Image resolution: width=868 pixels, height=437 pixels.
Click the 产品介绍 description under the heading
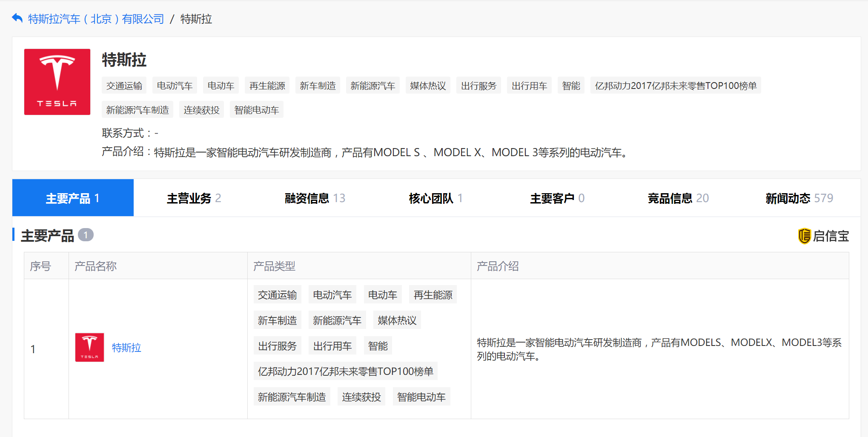tap(366, 152)
